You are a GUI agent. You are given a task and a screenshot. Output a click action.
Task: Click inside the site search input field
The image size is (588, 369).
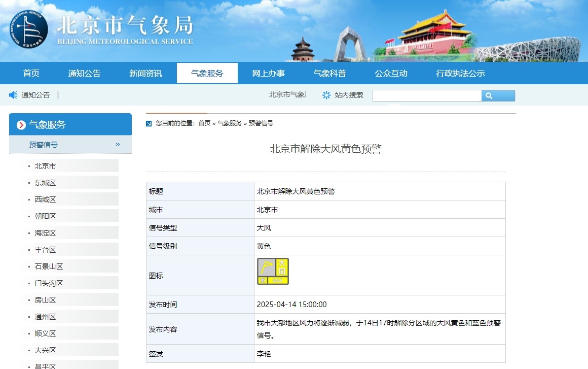tap(427, 95)
